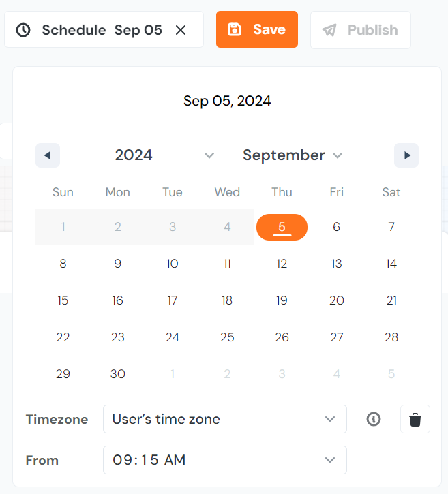Screen dimensions: 448x494
Task: Go to next month with right arrow
Action: pyautogui.click(x=406, y=155)
